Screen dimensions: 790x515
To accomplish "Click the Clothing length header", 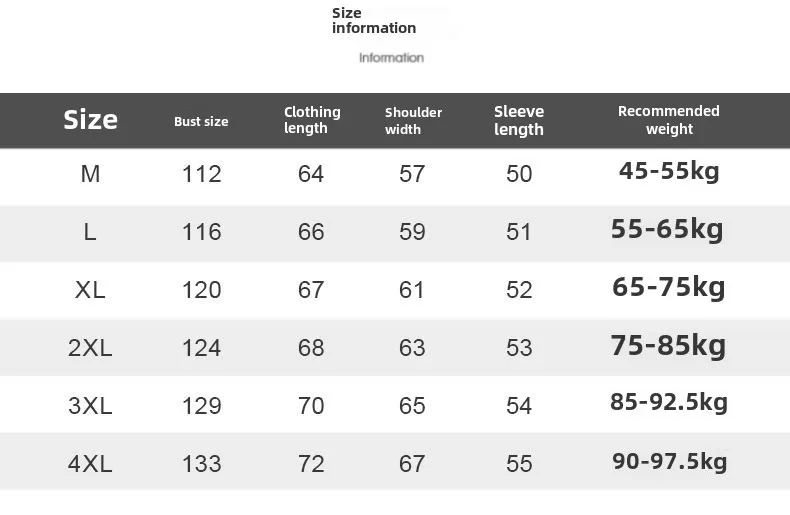I will (312, 120).
